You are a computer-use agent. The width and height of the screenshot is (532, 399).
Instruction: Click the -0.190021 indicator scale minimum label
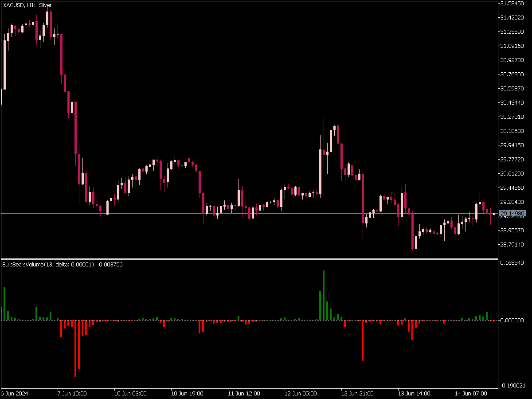coord(513,386)
